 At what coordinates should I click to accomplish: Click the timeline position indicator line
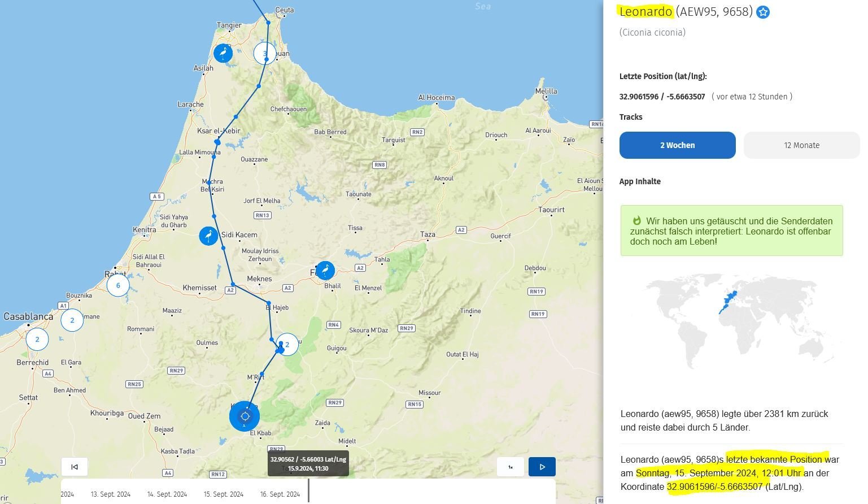point(308,490)
